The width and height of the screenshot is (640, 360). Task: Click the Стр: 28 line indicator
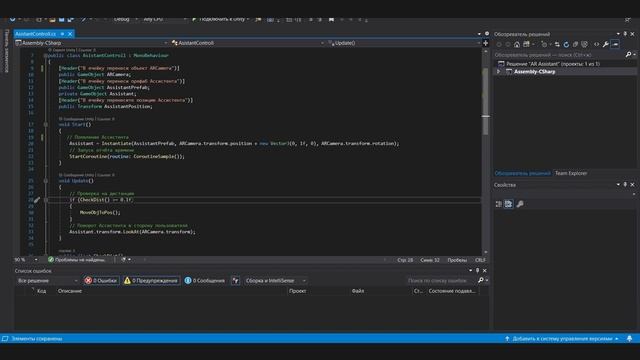[405, 260]
